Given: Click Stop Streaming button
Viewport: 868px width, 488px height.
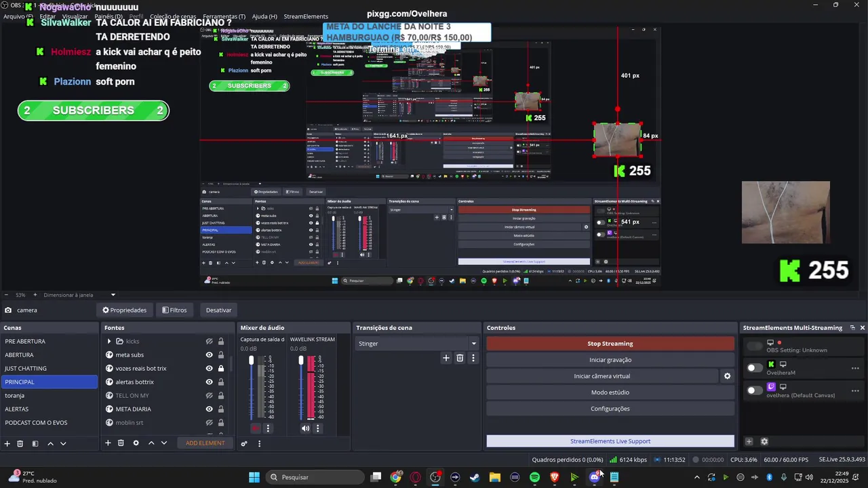Looking at the screenshot, I should [x=610, y=344].
